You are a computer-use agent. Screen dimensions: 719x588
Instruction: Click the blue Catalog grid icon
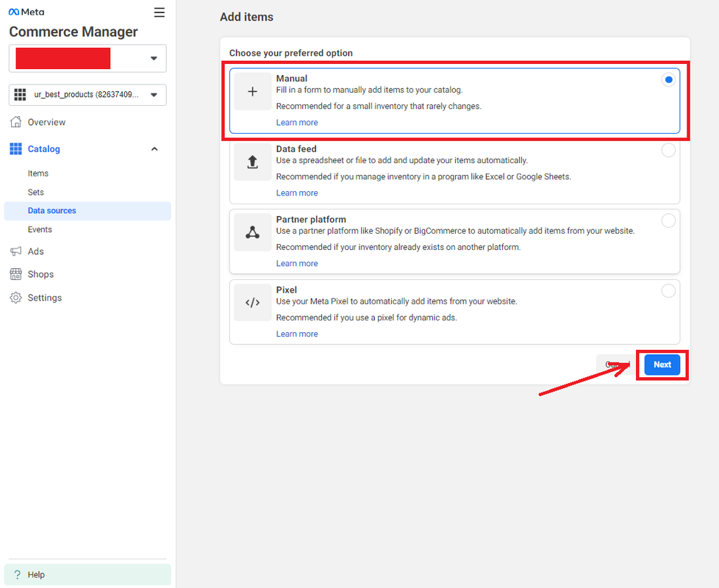click(15, 148)
